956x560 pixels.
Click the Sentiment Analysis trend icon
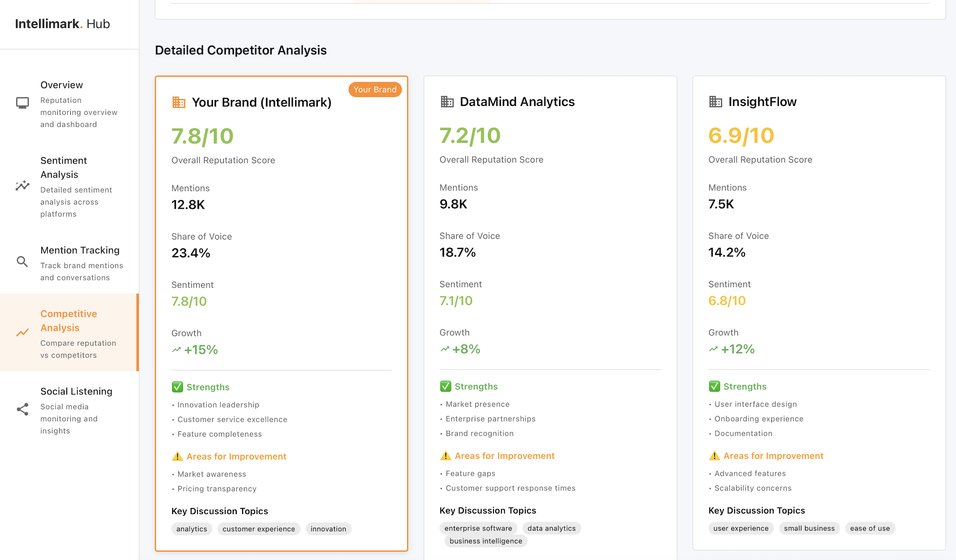tap(22, 185)
